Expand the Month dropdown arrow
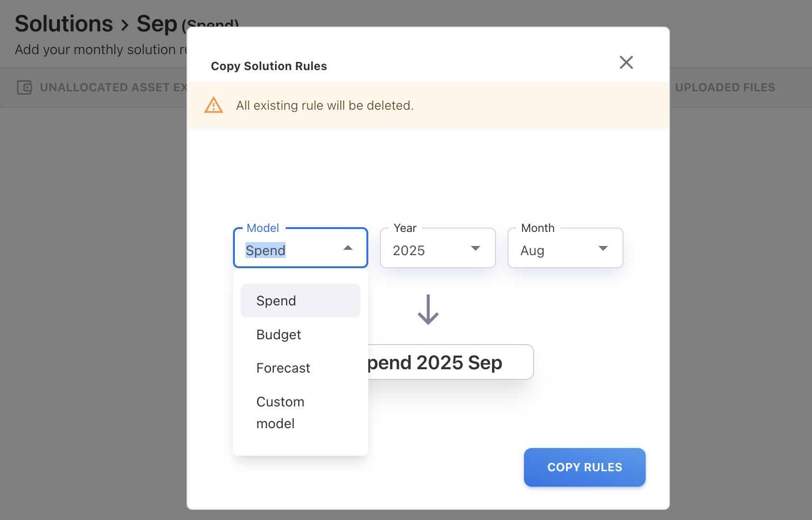Screen dimensions: 812x520 click(x=603, y=248)
